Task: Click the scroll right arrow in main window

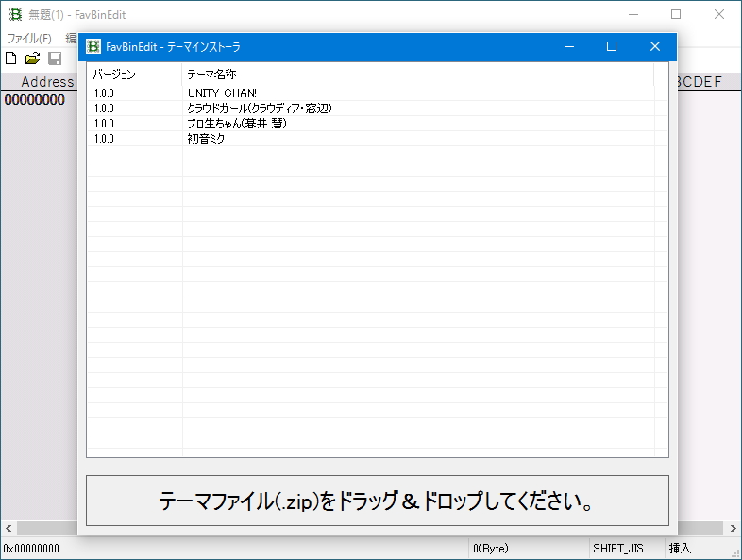Action: [733, 528]
